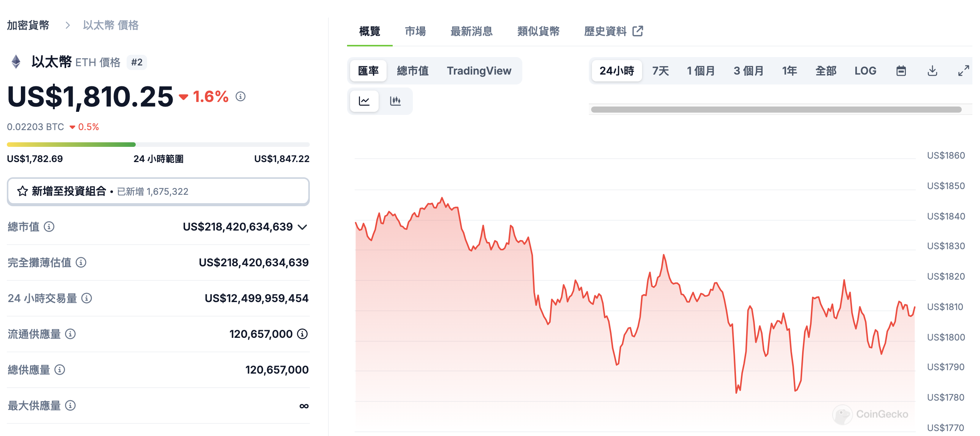Click info icon beside 總市值 label
This screenshot has width=980, height=436.
pyautogui.click(x=49, y=227)
